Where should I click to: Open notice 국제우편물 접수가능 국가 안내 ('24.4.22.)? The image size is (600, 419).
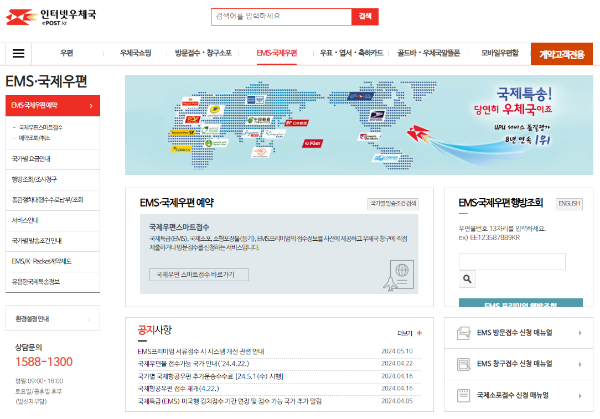pyautogui.click(x=193, y=364)
